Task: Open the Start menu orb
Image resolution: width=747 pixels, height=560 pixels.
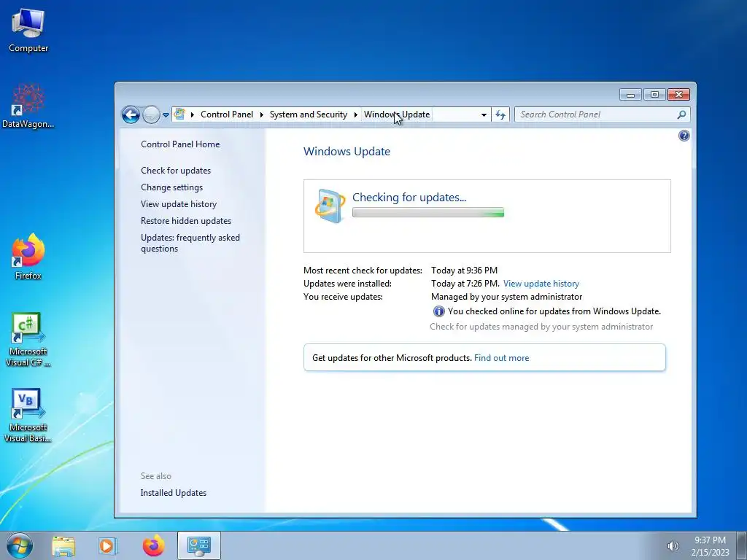Action: tap(20, 545)
